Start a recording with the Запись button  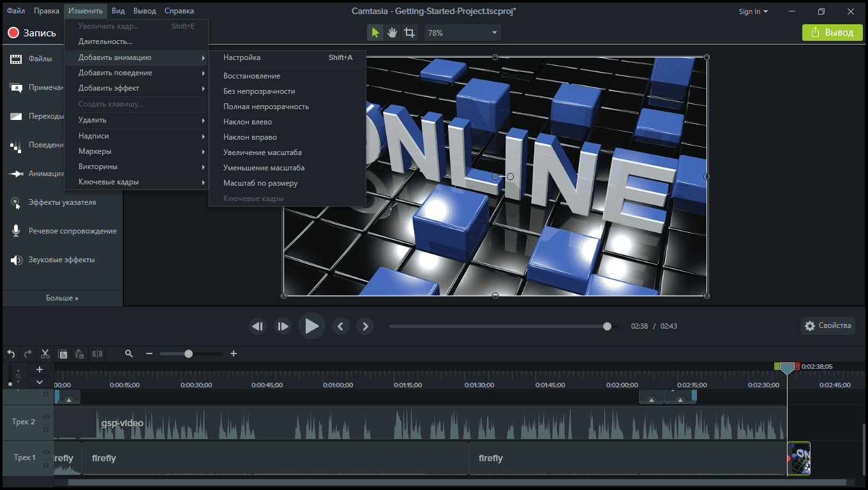[32, 33]
